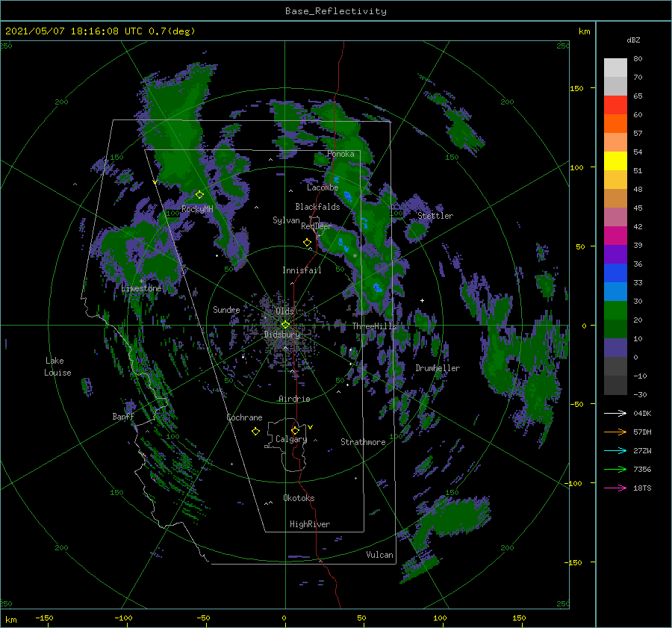
Task: Click the slate-violet 0-10 dBZ swatch
Action: tap(615, 348)
